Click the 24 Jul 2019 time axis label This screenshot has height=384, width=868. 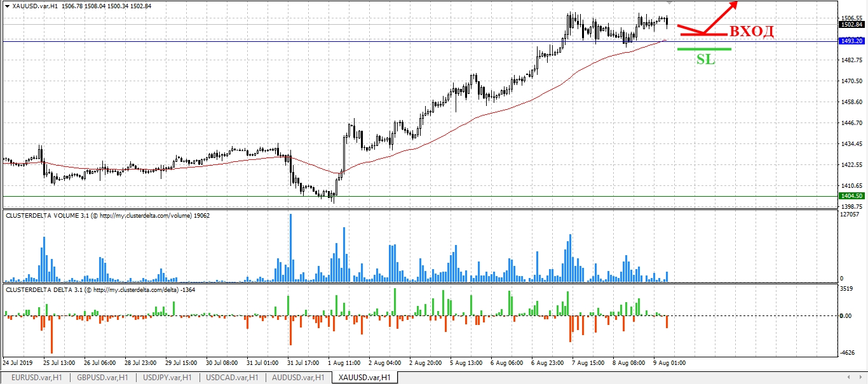18,363
